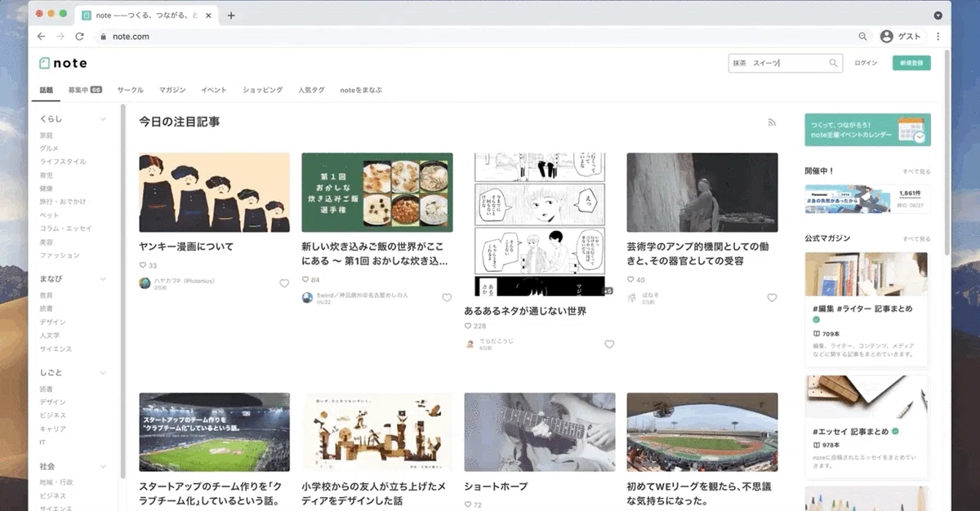The height and width of the screenshot is (511, 980).
Task: Open Swind author avatar
Action: 307,298
